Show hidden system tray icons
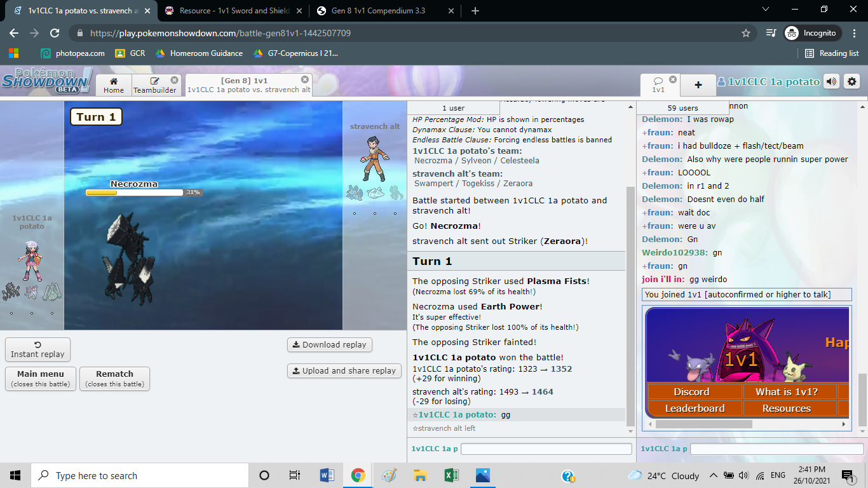 click(x=713, y=475)
